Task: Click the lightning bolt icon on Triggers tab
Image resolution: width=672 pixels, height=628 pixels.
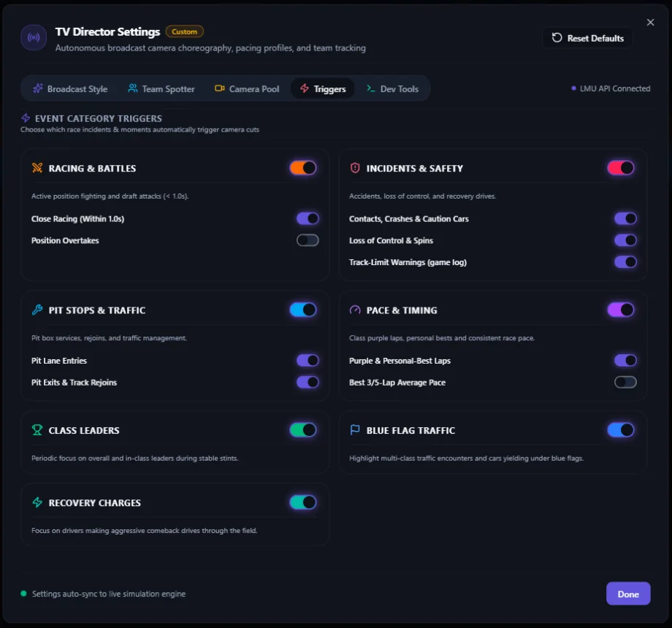Action: pos(305,88)
